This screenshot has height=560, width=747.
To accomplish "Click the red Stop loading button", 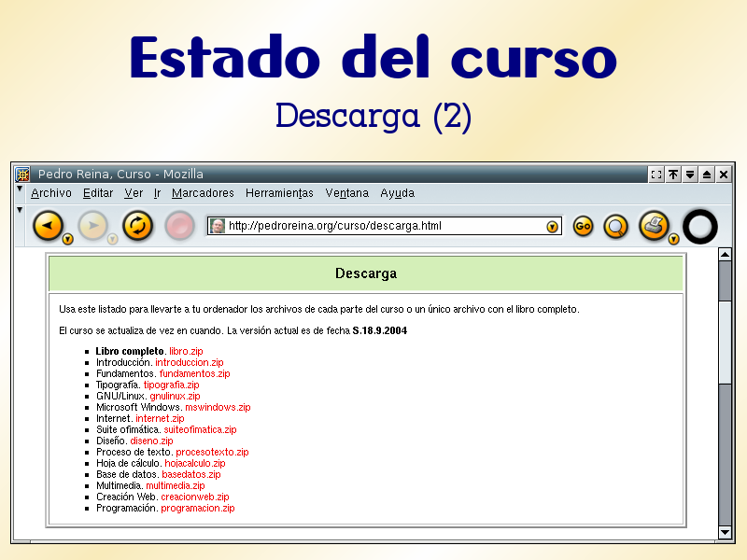I will pyautogui.click(x=179, y=225).
